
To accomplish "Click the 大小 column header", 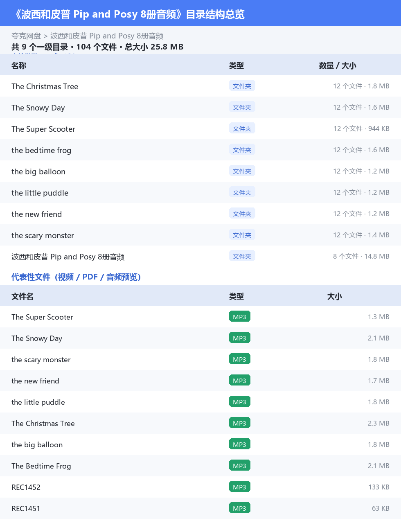I will [x=335, y=296].
